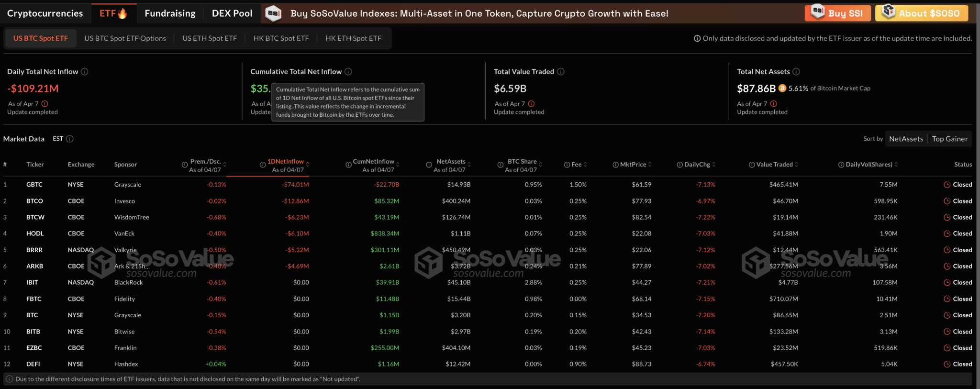Click the Closed status clock icon for GBTC
The image size is (980, 389).
point(947,185)
